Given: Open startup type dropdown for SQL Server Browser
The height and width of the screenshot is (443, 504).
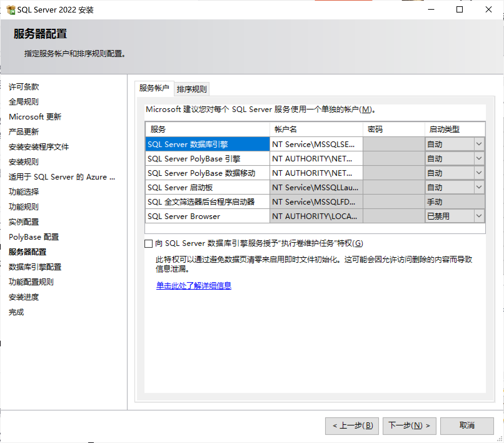Looking at the screenshot, I should tap(479, 216).
